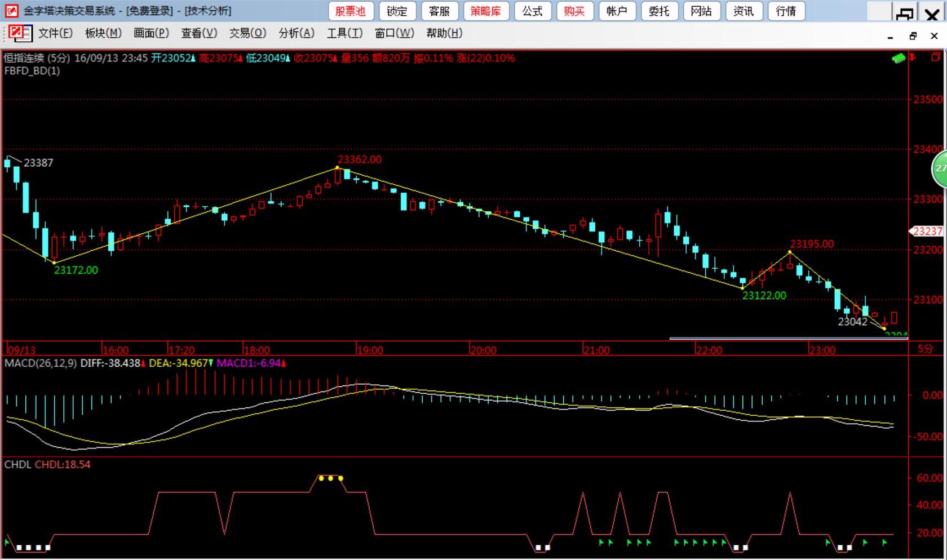
Task: Open the 交易(O) menu
Action: [247, 33]
